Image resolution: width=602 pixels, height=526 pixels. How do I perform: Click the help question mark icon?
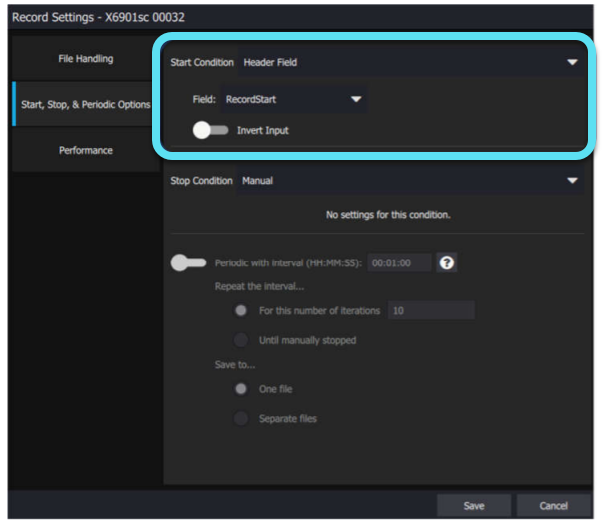pos(448,263)
